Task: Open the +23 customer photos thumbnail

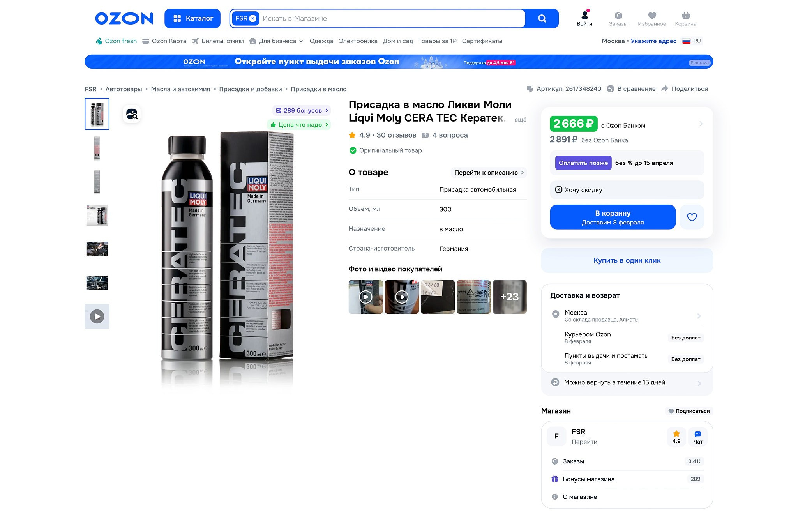Action: (509, 297)
